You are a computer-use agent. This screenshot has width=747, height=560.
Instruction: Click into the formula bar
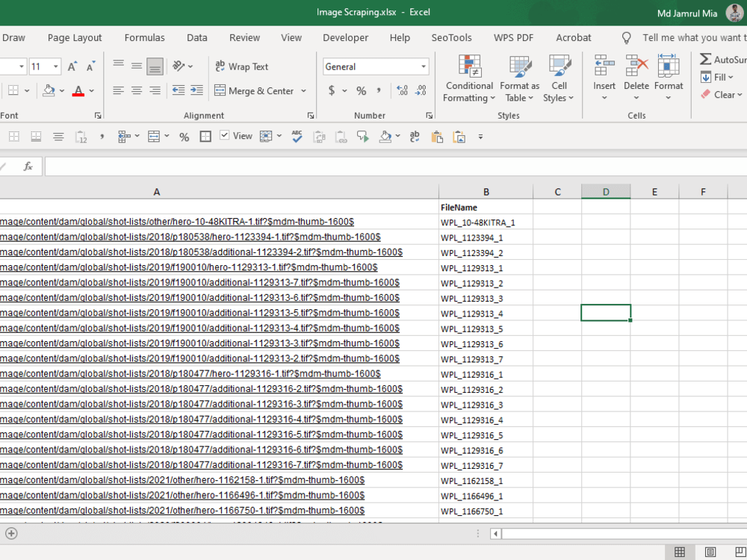point(395,167)
